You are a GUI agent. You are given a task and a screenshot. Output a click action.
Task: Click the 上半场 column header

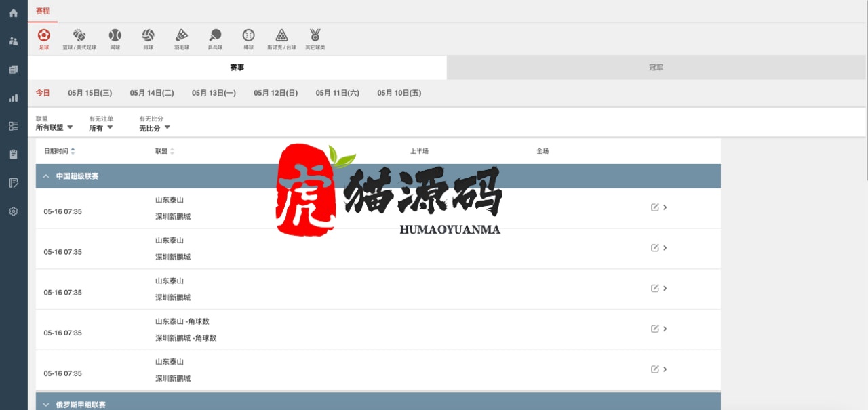(x=419, y=151)
